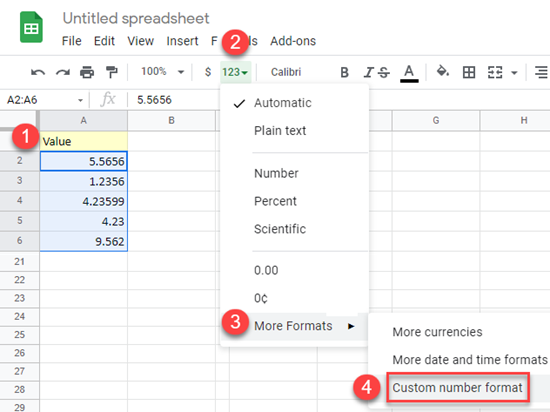Toggle Strikethrough formatting

[x=384, y=72]
